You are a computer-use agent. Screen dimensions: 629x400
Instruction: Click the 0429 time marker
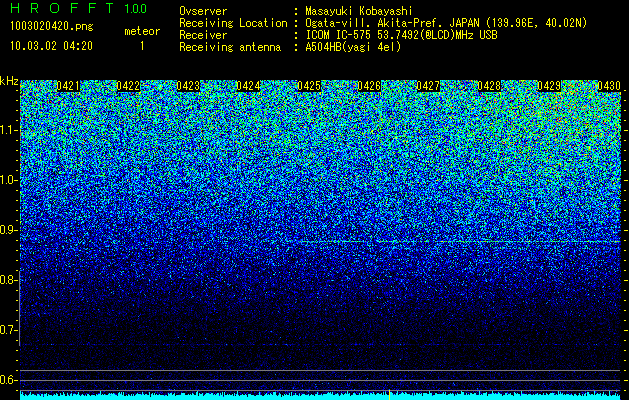tap(549, 86)
